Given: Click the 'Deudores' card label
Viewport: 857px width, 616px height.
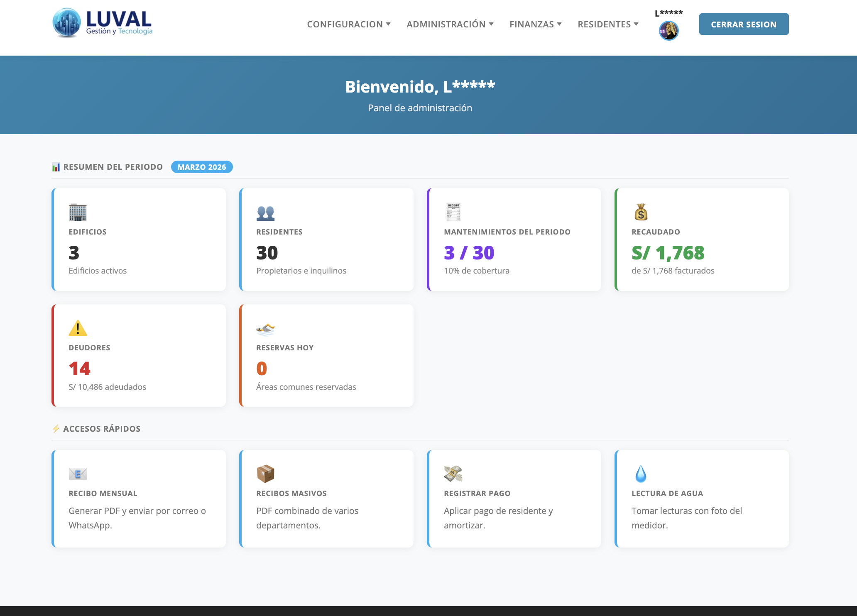Looking at the screenshot, I should click(89, 348).
